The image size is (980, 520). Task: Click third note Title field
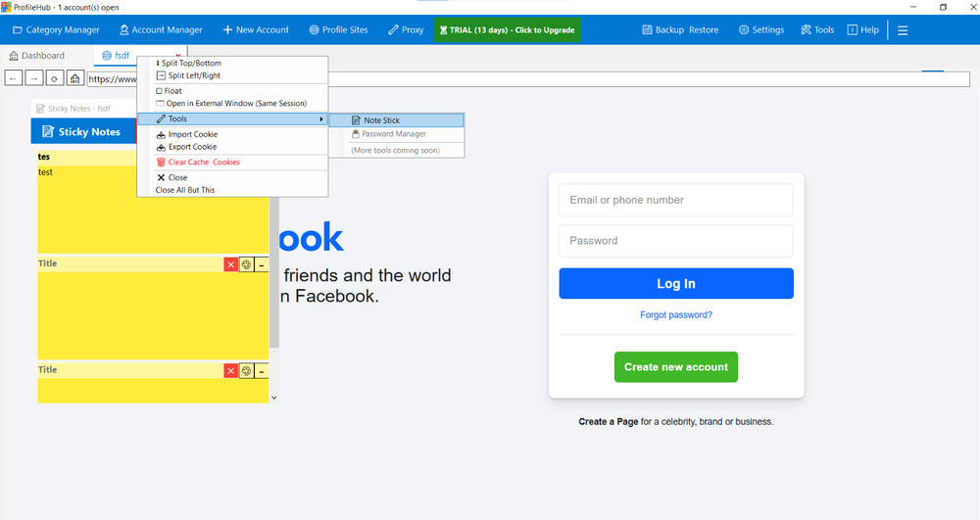click(x=130, y=370)
